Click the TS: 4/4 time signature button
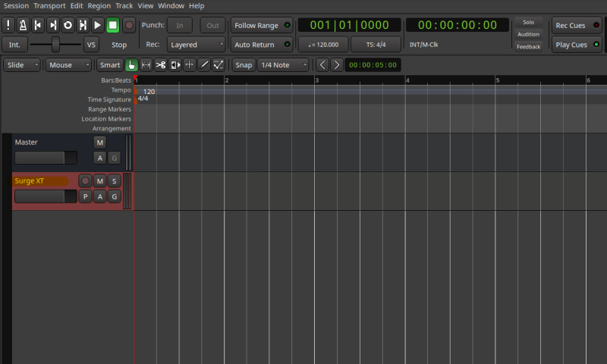Screen dimensions: 607x364 click(376, 45)
